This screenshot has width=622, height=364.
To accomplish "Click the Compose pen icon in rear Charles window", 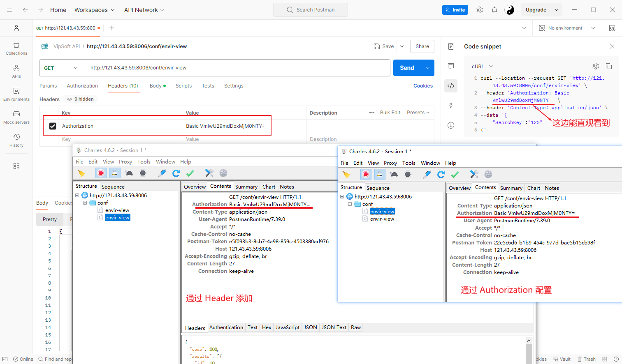I will click(162, 173).
